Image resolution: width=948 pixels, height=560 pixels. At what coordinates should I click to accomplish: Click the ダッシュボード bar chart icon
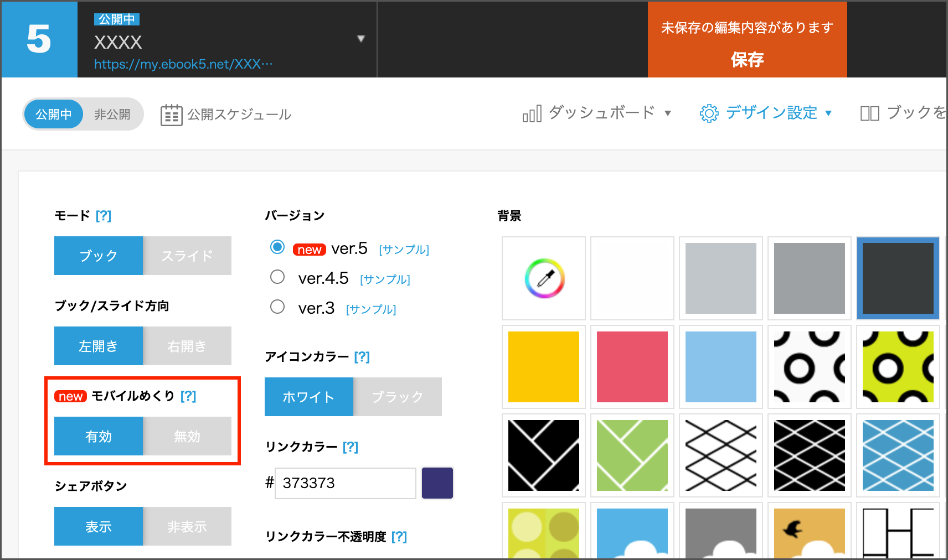coord(532,113)
